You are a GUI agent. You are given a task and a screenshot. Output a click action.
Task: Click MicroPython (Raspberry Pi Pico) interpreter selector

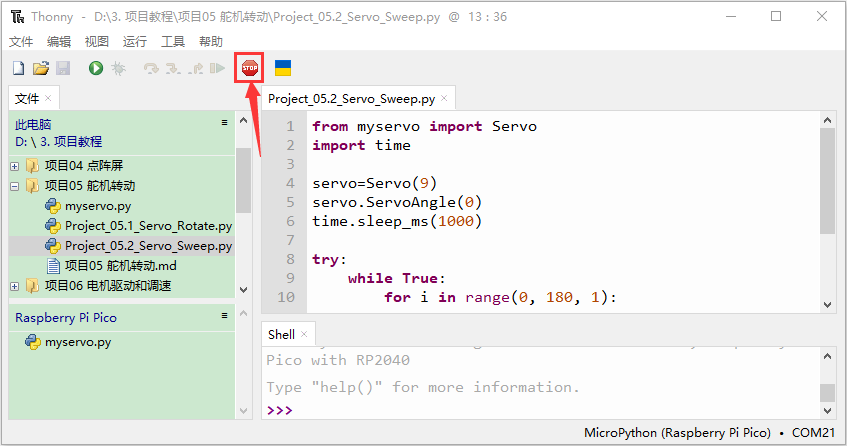coord(677,433)
